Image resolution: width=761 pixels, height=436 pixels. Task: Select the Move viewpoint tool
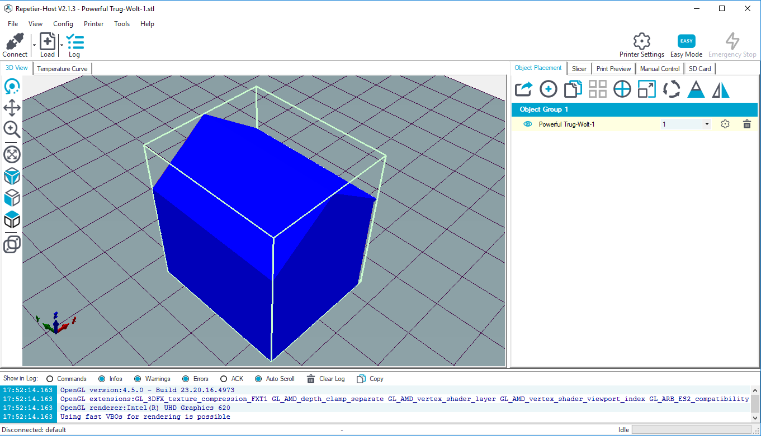tap(12, 108)
